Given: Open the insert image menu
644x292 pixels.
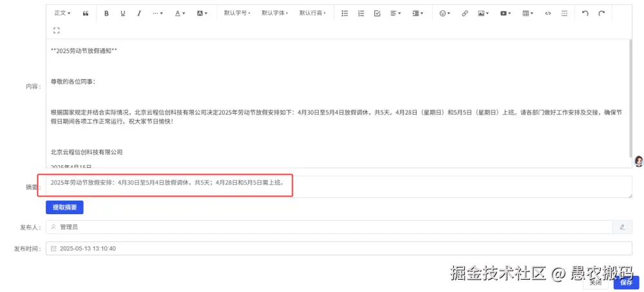Looking at the screenshot, I should pyautogui.click(x=483, y=13).
